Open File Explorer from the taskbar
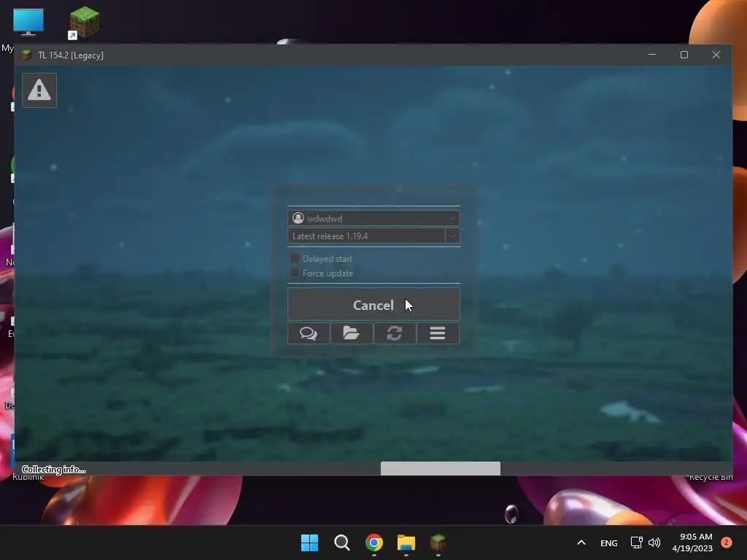The height and width of the screenshot is (560, 747). coord(406,542)
